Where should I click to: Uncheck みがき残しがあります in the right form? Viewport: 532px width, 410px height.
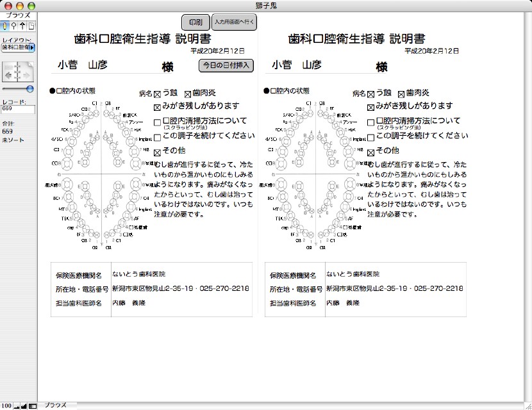(371, 108)
